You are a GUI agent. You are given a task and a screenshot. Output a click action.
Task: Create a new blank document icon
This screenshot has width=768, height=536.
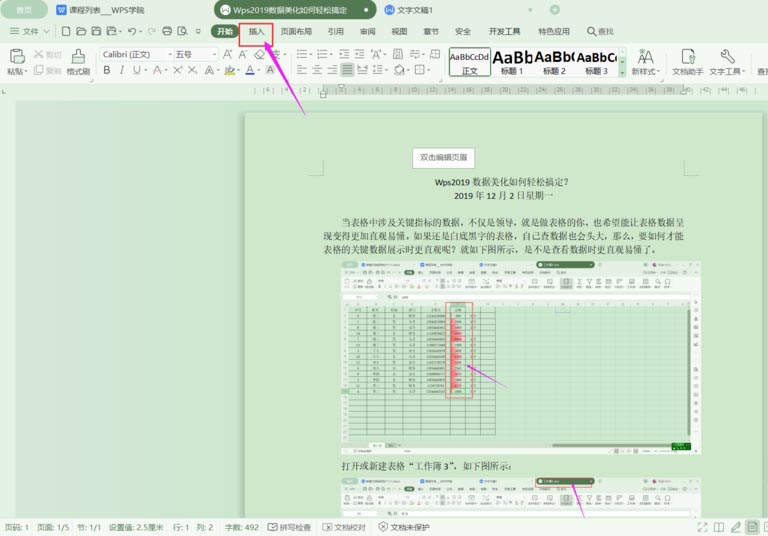click(66, 31)
